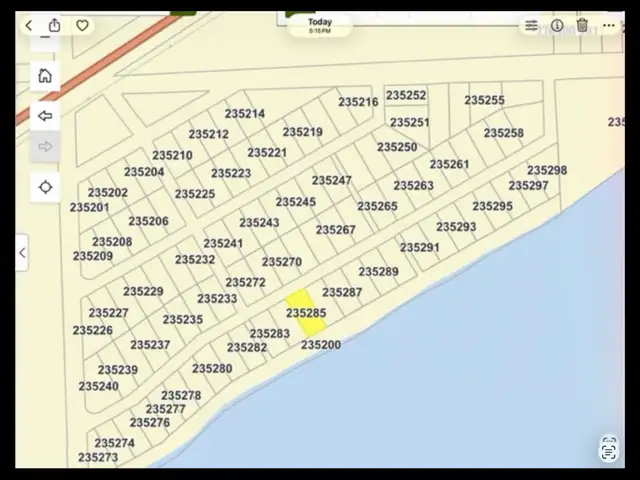This screenshot has height=480, width=640.
Task: Click parcel label 235216
Action: click(x=358, y=102)
